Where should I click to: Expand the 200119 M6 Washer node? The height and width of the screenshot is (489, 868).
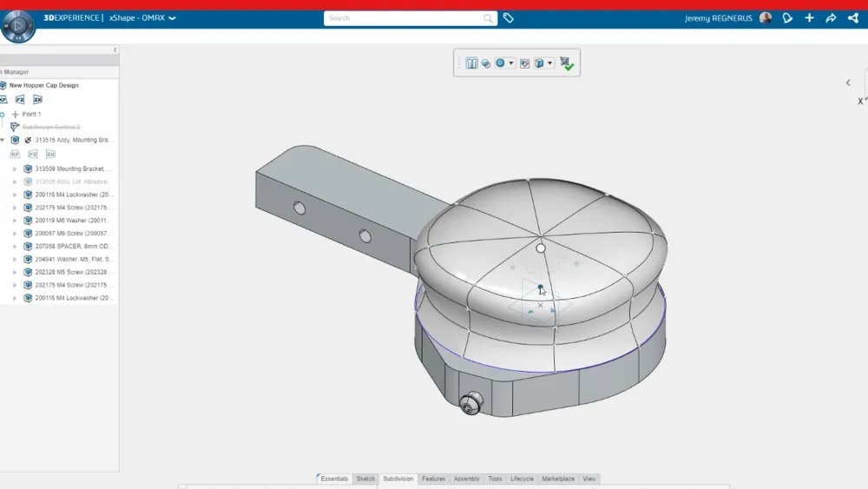(15, 221)
